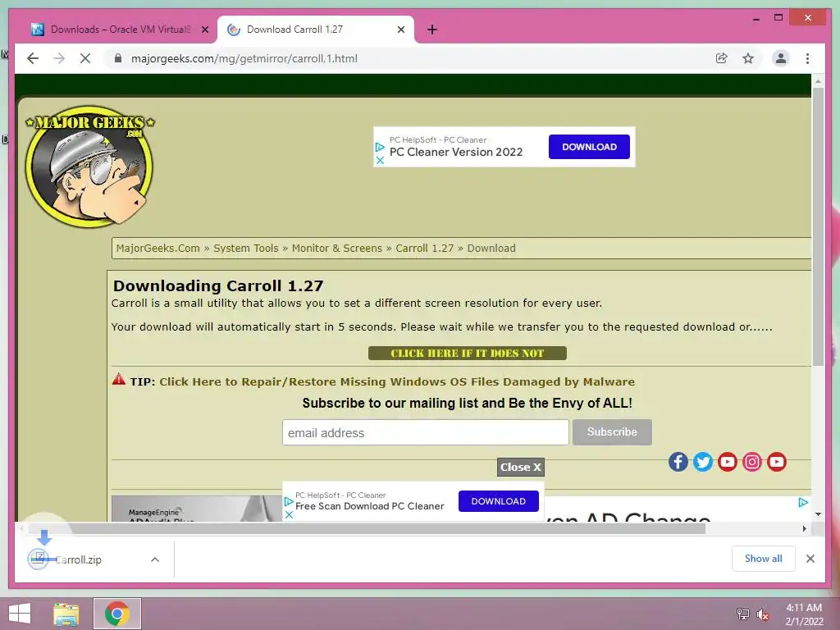Click the Chrome taskbar icon
The width and height of the screenshot is (840, 630).
click(x=117, y=614)
